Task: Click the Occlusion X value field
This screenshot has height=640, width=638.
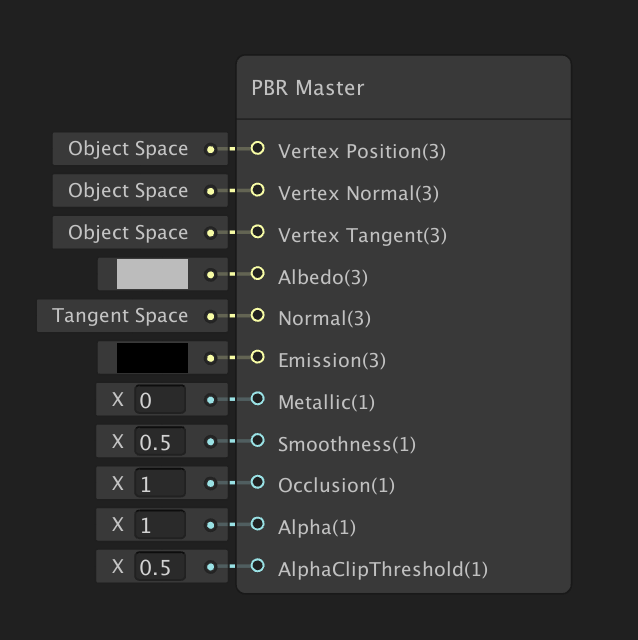Action: 160,484
